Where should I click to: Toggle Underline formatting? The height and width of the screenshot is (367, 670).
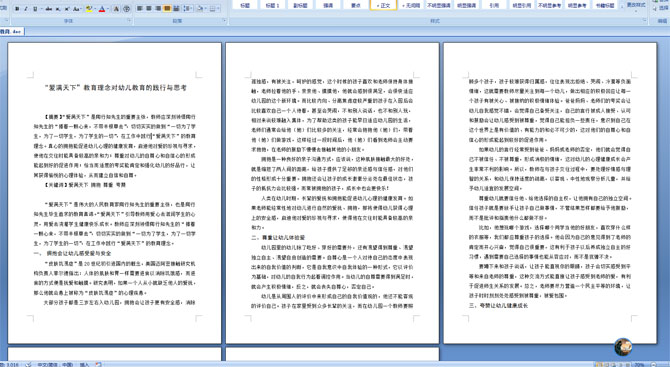pyautogui.click(x=36, y=9)
